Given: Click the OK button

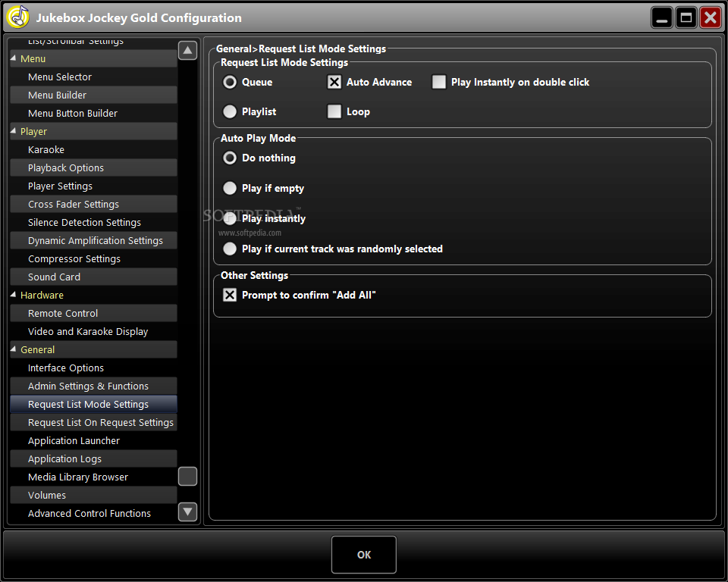Looking at the screenshot, I should coord(363,555).
